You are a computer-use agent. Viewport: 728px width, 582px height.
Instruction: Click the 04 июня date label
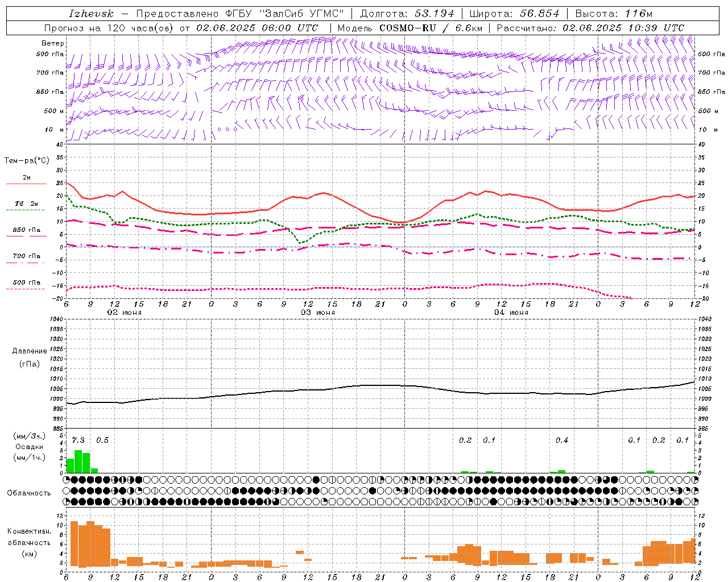tap(511, 313)
